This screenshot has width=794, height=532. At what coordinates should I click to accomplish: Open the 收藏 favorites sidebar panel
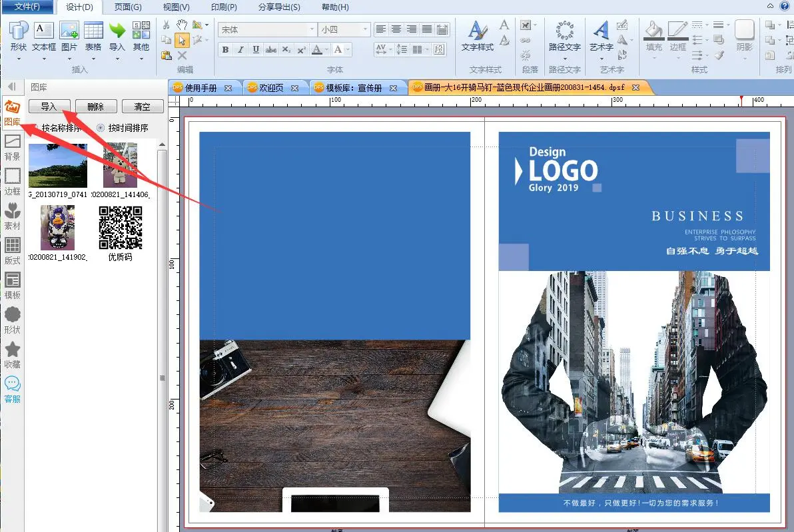(12, 356)
